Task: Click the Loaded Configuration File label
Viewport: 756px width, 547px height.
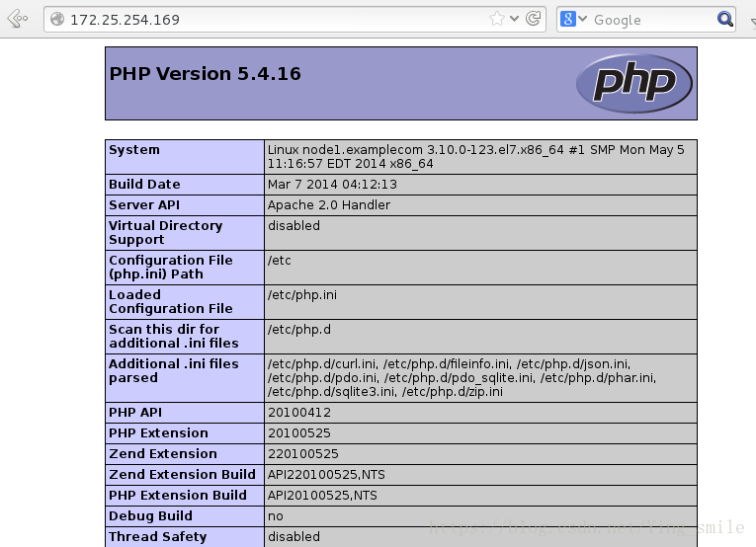Action: coord(171,301)
